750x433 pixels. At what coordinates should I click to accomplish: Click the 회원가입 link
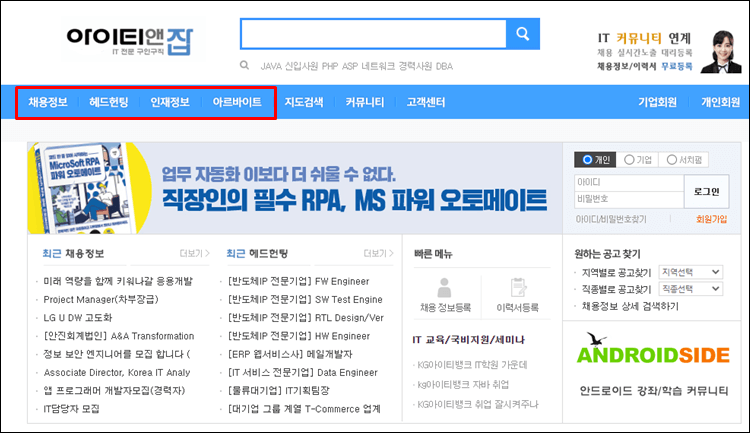pyautogui.click(x=711, y=219)
